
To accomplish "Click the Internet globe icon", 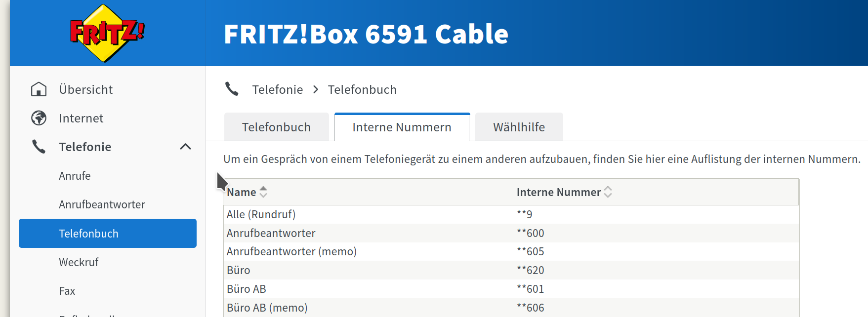I will pos(39,118).
